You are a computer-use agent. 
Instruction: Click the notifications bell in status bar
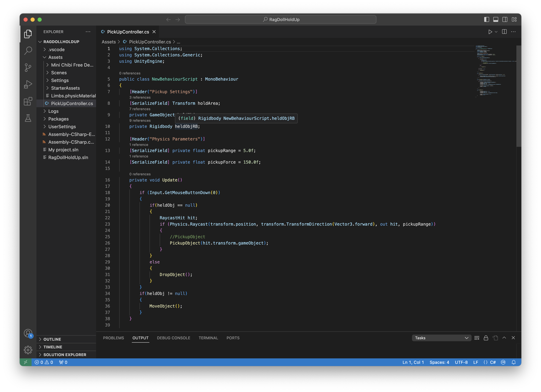(514, 362)
